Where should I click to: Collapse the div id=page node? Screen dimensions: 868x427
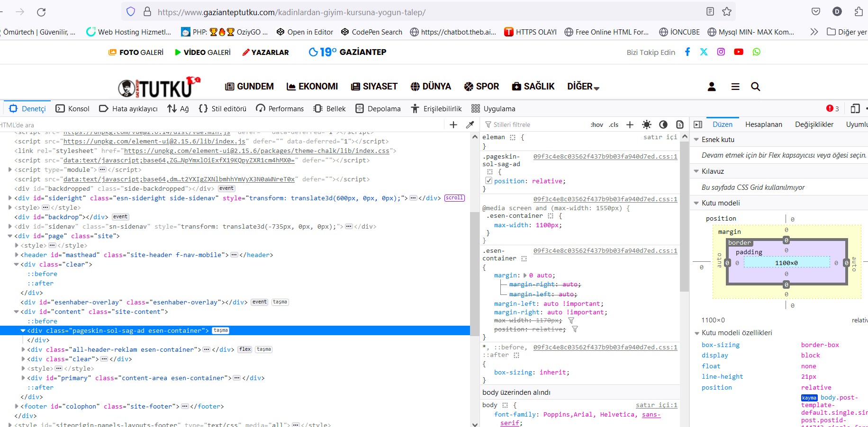pos(10,236)
